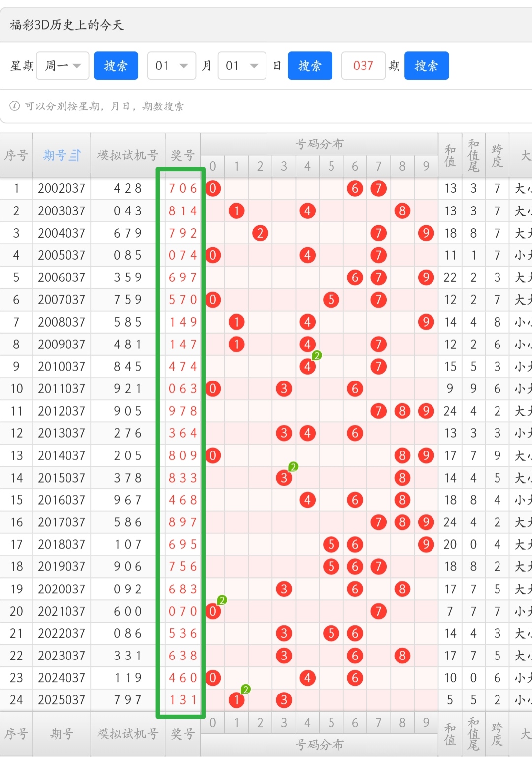Click red ball 7 in row 2019037
The height and width of the screenshot is (763, 532).
click(x=378, y=567)
